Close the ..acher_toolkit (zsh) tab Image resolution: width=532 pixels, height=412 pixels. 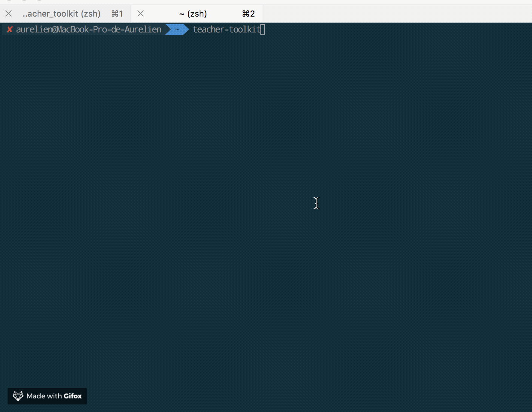[9, 14]
